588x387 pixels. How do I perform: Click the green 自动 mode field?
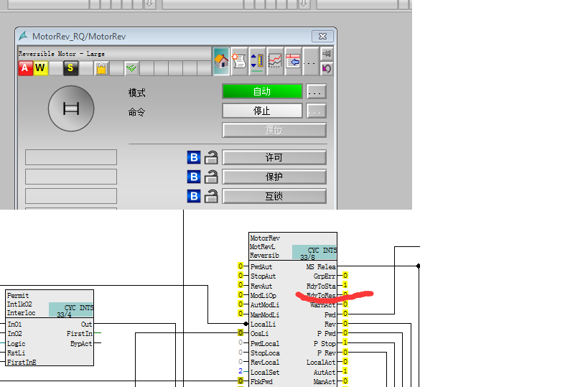[262, 91]
